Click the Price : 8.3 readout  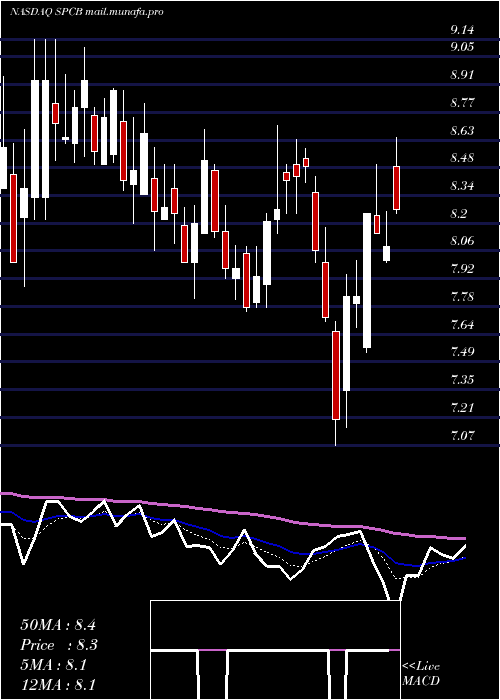click(x=59, y=645)
